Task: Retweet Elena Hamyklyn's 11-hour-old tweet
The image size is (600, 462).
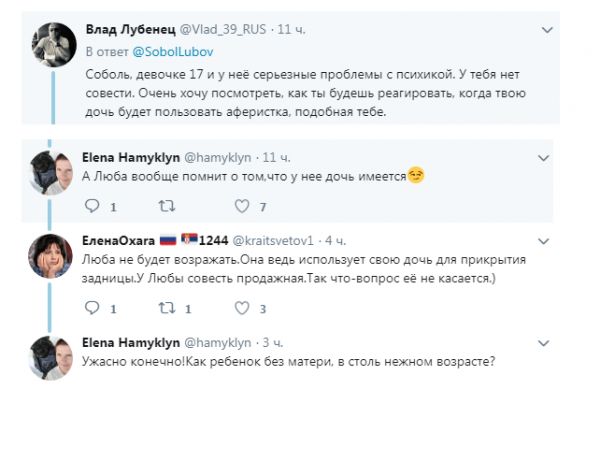Action: [166, 207]
